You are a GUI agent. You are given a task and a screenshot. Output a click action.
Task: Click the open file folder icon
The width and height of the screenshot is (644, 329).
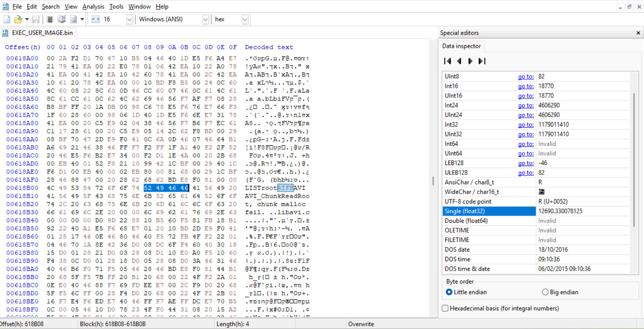click(18, 19)
